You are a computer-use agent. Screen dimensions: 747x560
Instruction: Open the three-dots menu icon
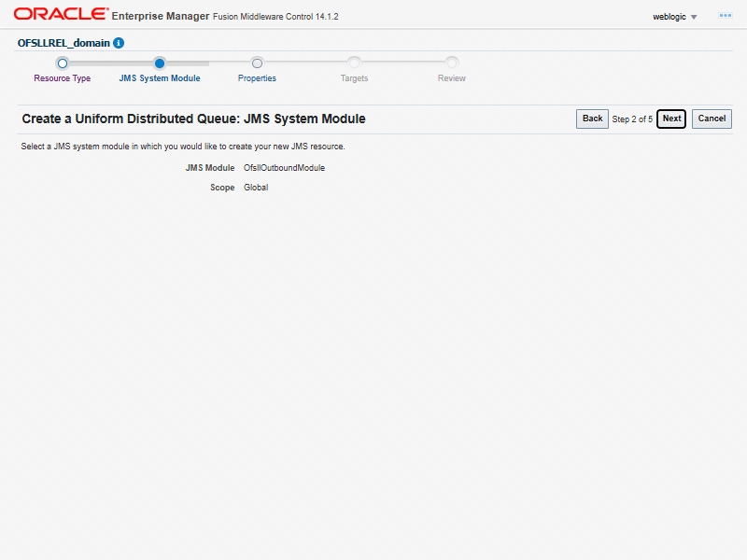[x=726, y=16]
